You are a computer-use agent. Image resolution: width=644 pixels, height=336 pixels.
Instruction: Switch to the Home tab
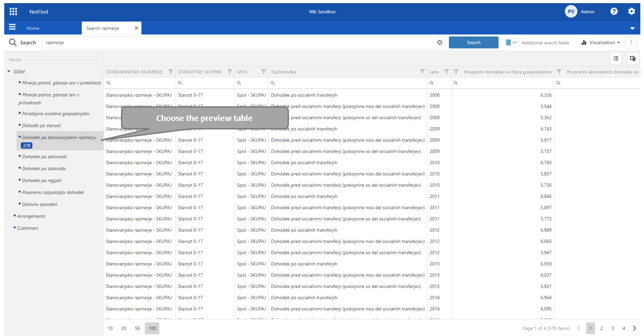[33, 28]
